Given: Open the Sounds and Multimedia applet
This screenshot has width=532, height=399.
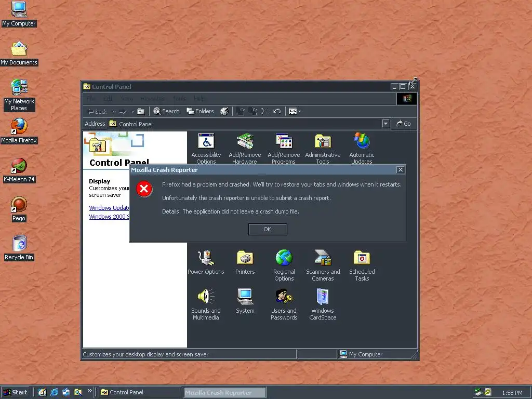Looking at the screenshot, I should click(x=206, y=304).
